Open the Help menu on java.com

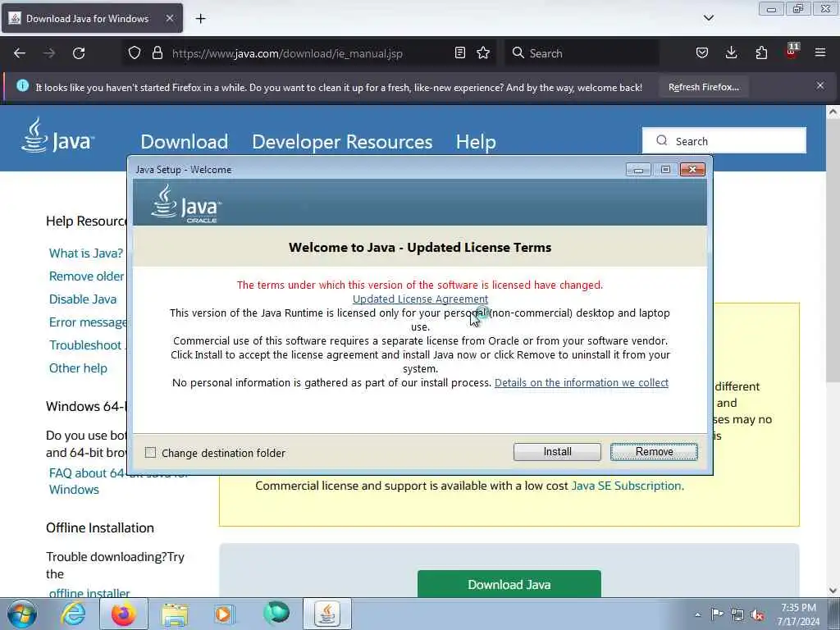476,141
